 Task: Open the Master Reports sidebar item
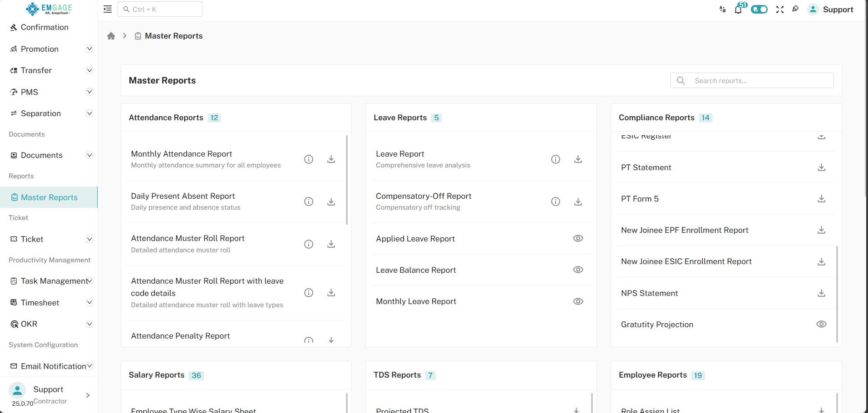49,197
